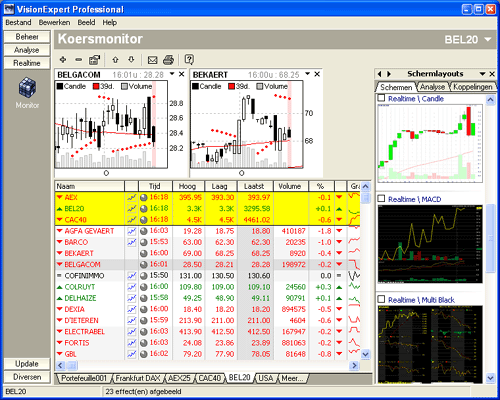Open the properties toolbar icon
The image size is (500, 400).
[95, 60]
